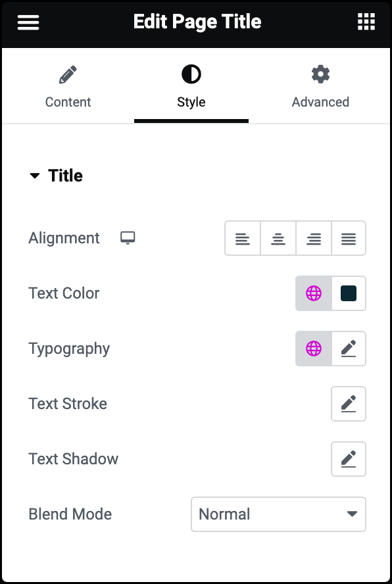Image resolution: width=392 pixels, height=584 pixels.
Task: Click the Edit Page Title header
Action: (x=197, y=22)
